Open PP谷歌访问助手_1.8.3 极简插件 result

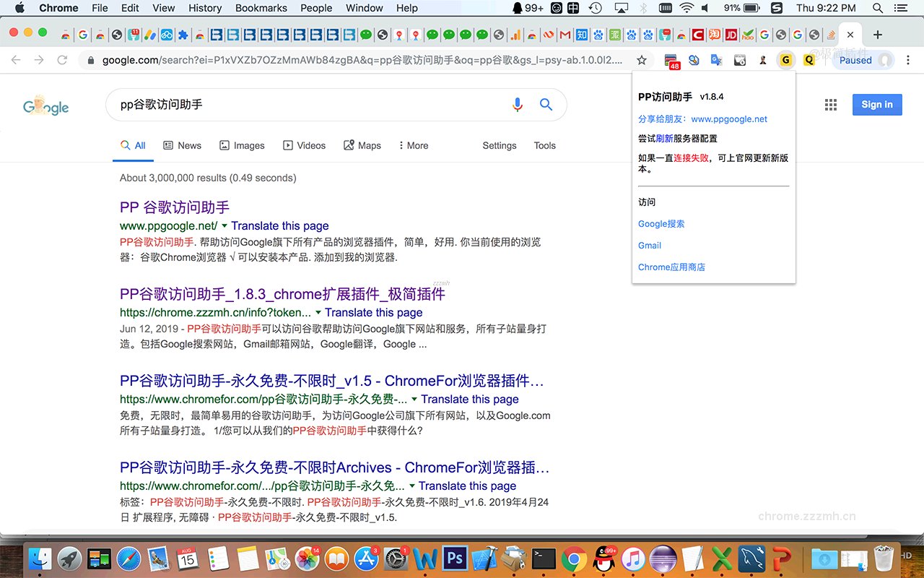coord(282,294)
